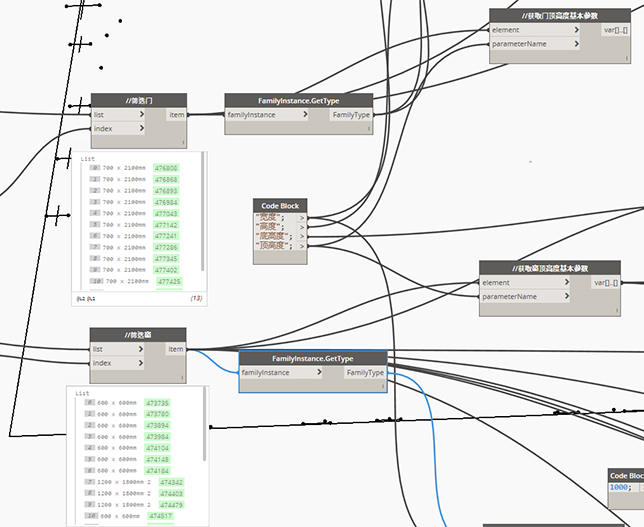Open element ID 473735 in the window list
The image size is (644, 527).
158,403
